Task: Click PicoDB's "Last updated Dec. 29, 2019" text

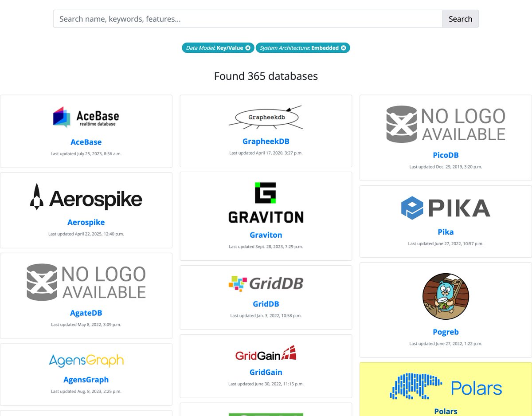Action: point(446,167)
